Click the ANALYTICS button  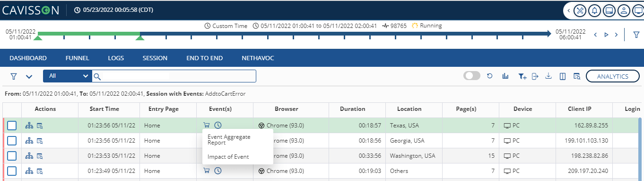tap(613, 76)
